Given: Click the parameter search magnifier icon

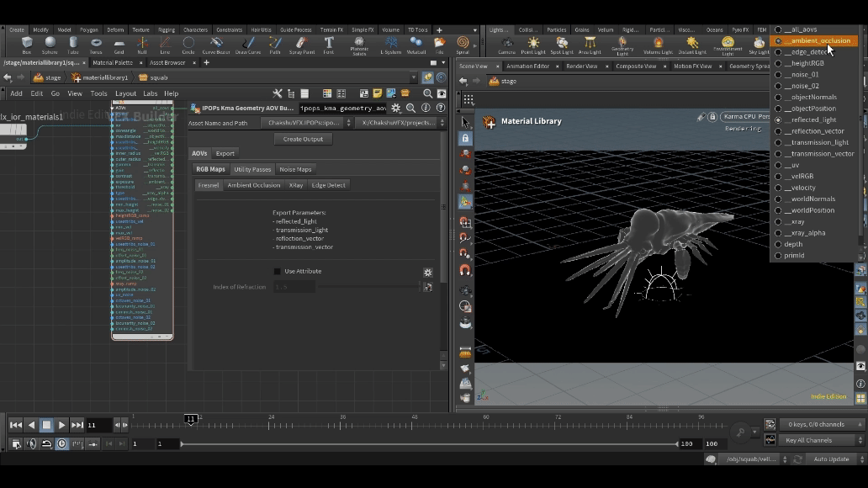Looking at the screenshot, I should [x=410, y=108].
